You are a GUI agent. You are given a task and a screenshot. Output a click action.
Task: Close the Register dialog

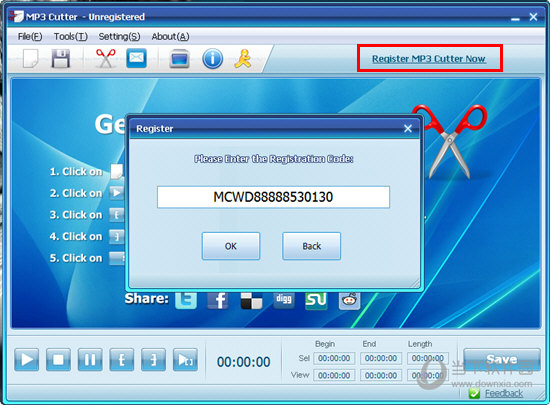(x=408, y=128)
